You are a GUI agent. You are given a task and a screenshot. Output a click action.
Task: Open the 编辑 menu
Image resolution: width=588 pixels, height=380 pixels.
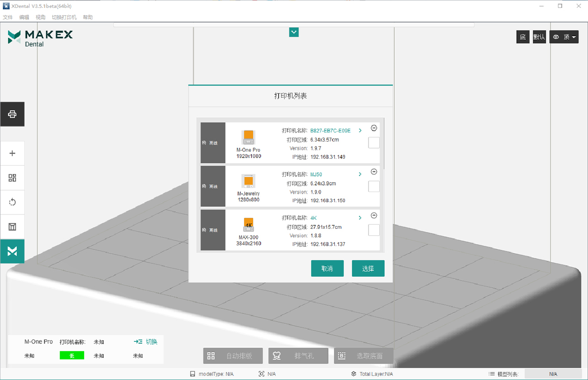tap(24, 17)
